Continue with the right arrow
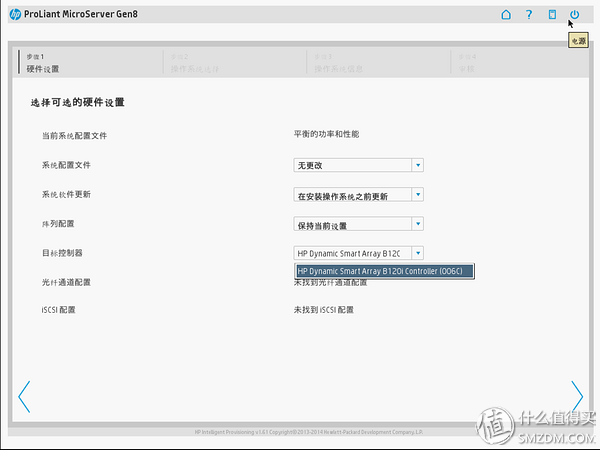This screenshot has height=450, width=600. coord(577,396)
